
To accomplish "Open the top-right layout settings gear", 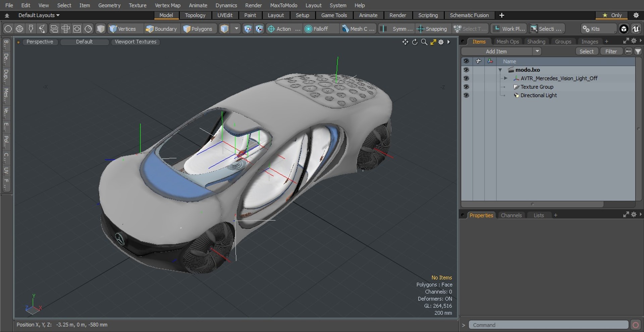I will point(636,15).
